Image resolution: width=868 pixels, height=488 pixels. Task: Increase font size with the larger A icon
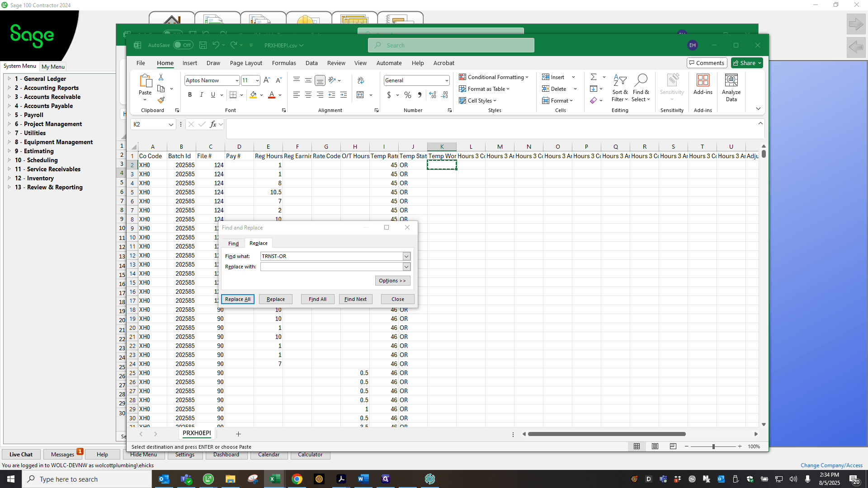[267, 80]
